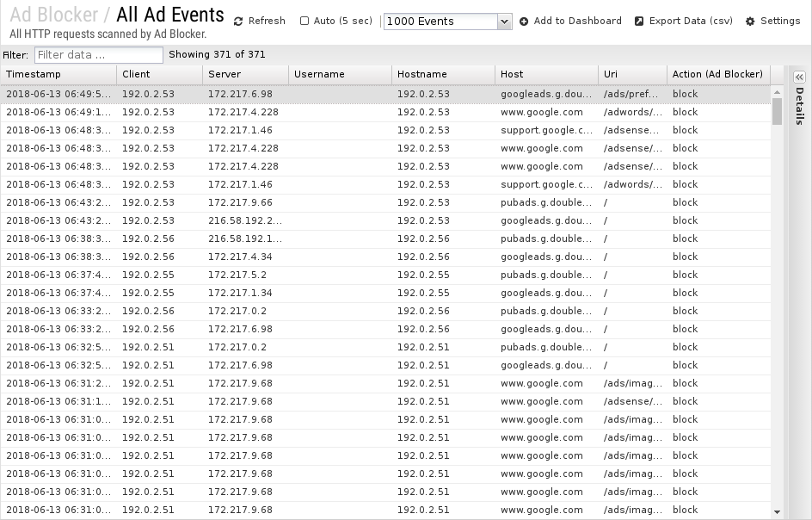This screenshot has height=520, width=812.
Task: Enable the Auto (5 sec) checkbox
Action: coord(304,21)
